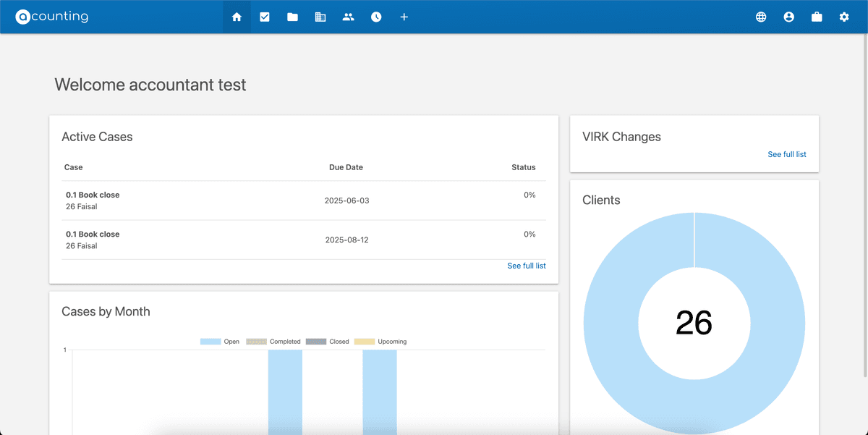Open the people/clients icon in navbar
This screenshot has height=435, width=868.
(x=349, y=17)
